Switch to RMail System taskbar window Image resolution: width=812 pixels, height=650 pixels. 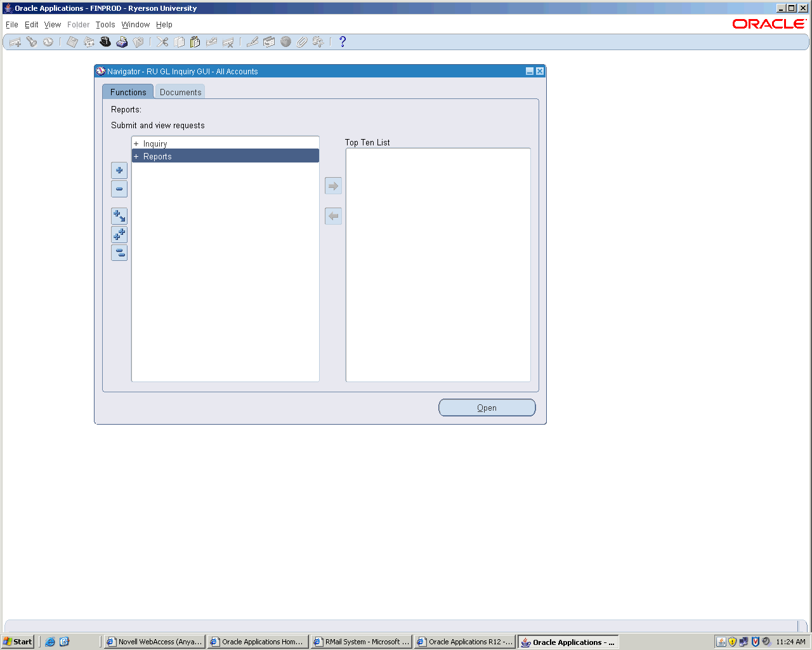tap(361, 642)
